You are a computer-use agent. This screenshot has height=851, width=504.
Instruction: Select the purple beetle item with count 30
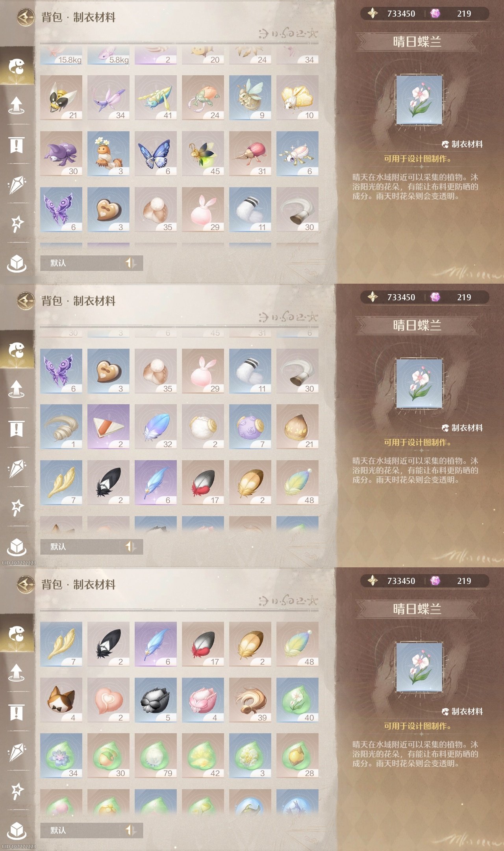pyautogui.click(x=61, y=154)
